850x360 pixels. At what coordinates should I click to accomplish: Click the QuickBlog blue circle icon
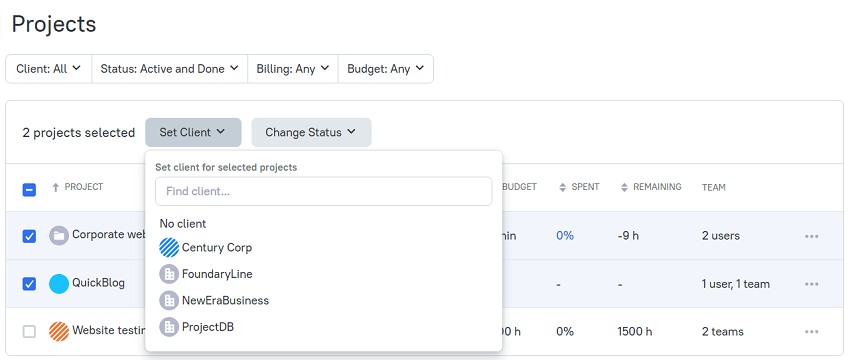59,284
